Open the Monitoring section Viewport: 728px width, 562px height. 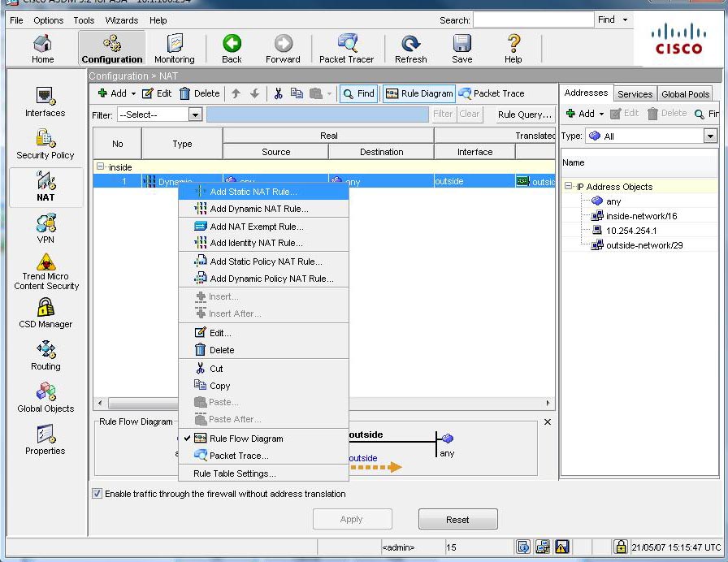tap(175, 49)
